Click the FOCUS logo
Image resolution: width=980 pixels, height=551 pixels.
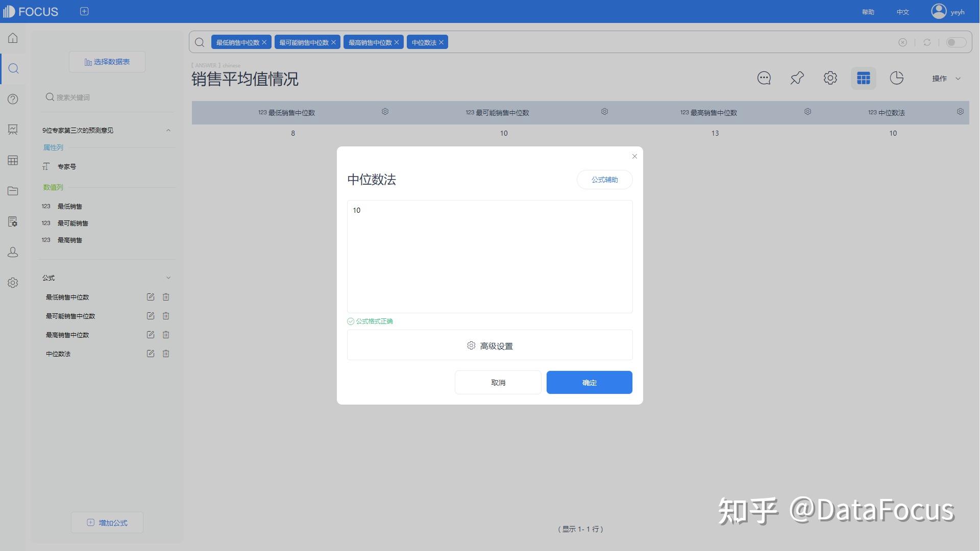31,11
